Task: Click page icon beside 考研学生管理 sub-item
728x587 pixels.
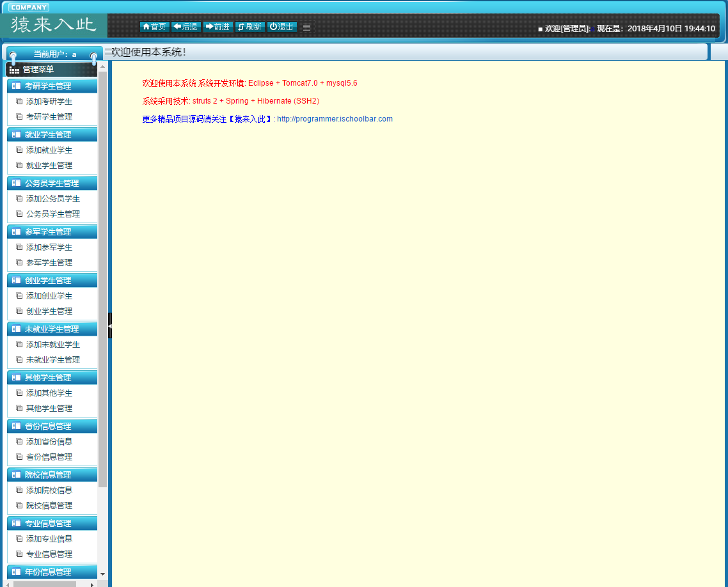Action: click(19, 116)
